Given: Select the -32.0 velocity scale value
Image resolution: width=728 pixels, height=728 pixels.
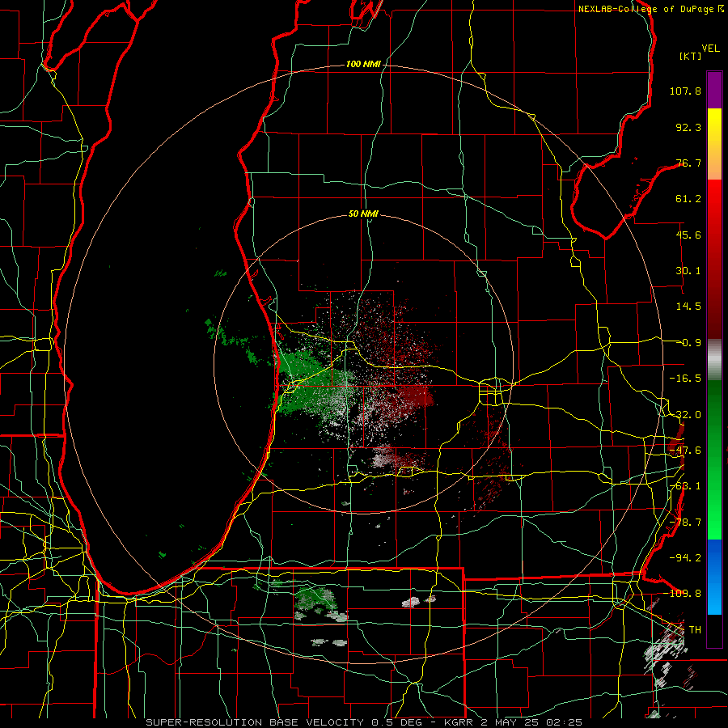Looking at the screenshot, I should point(685,415).
